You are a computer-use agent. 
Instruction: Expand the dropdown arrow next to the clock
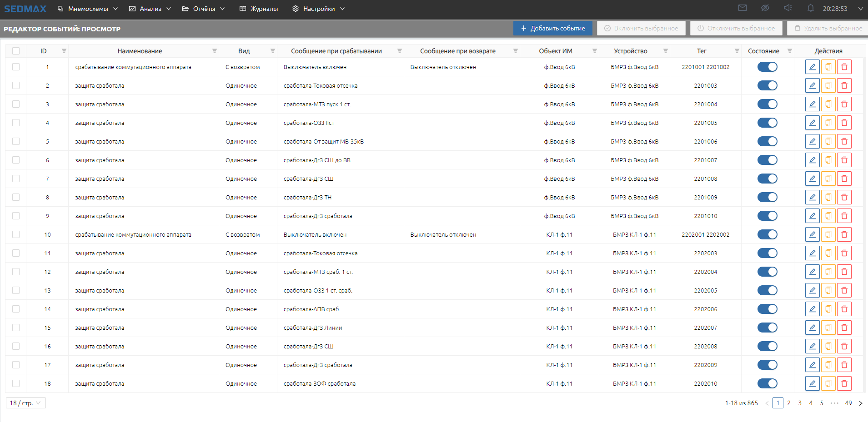tap(860, 9)
